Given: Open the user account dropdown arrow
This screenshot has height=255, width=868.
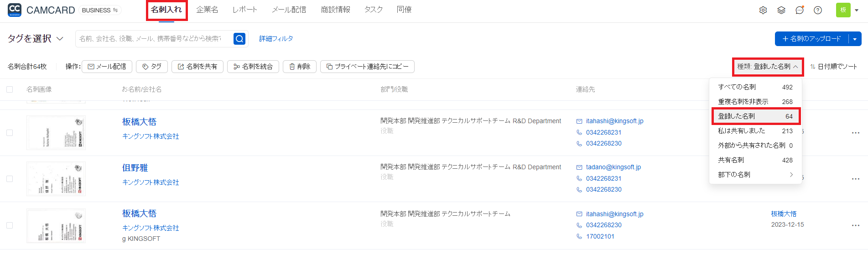Looking at the screenshot, I should (x=857, y=10).
